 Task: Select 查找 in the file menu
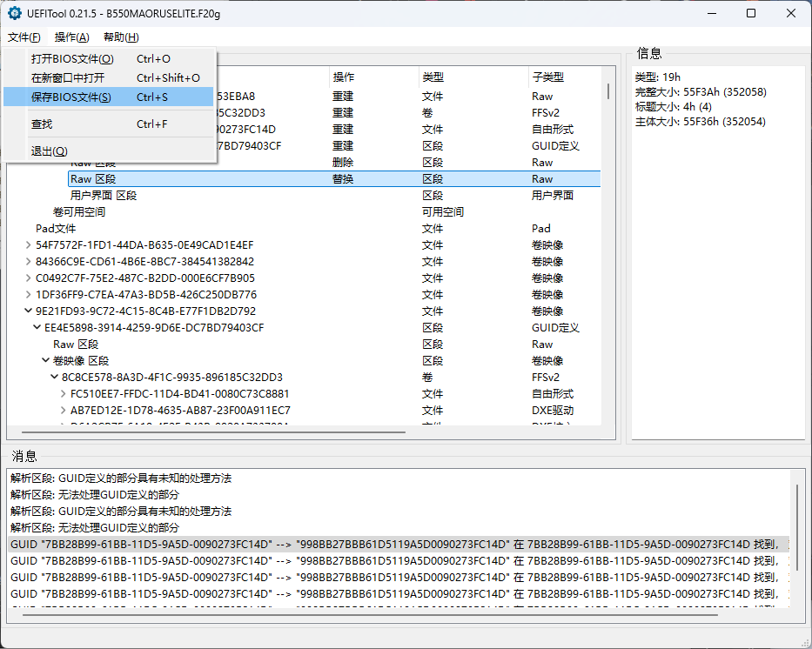tap(42, 124)
